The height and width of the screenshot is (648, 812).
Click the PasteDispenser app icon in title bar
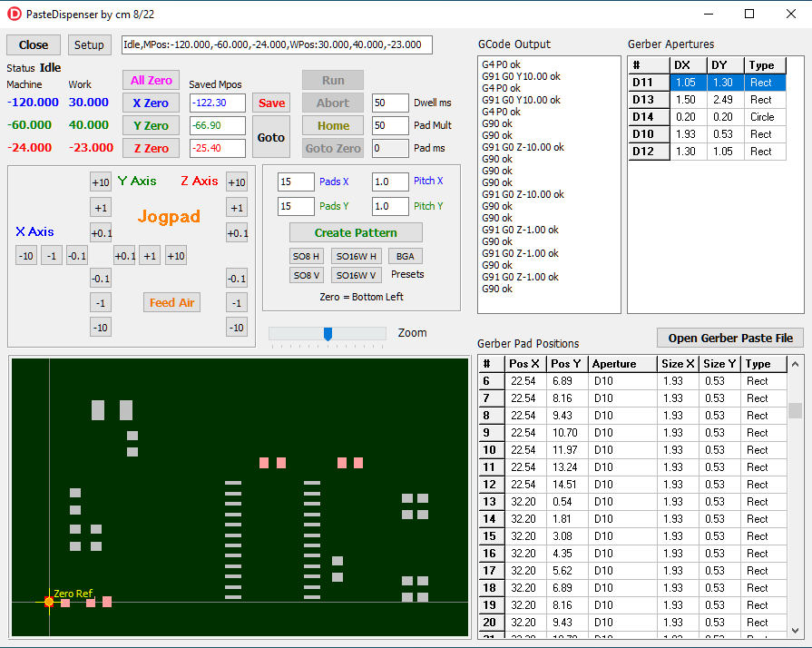pos(14,14)
